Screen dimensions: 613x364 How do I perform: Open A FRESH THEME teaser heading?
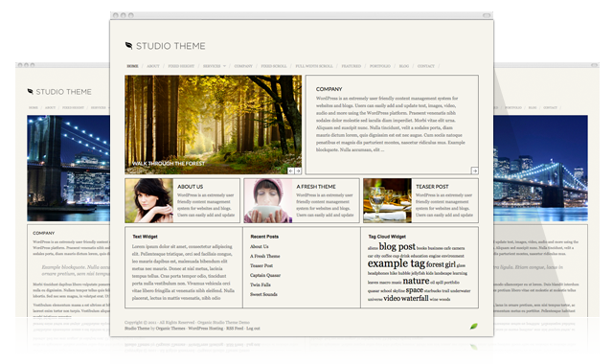tap(316, 187)
